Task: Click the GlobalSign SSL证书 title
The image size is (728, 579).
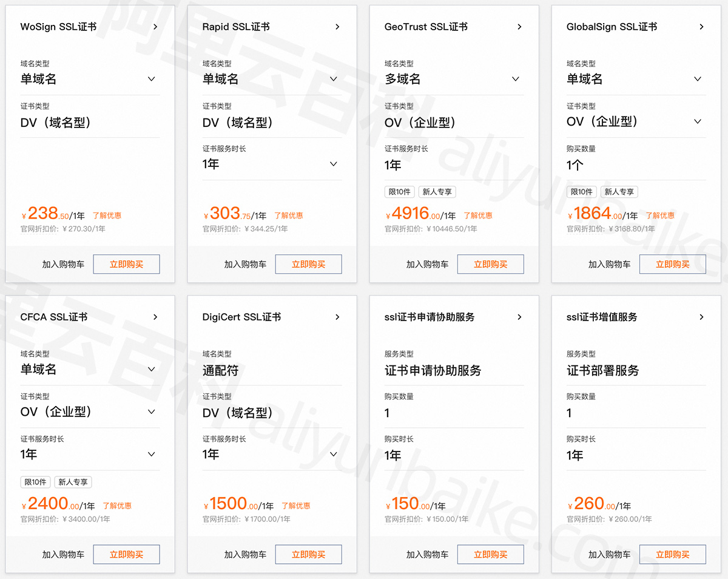Action: pos(612,27)
